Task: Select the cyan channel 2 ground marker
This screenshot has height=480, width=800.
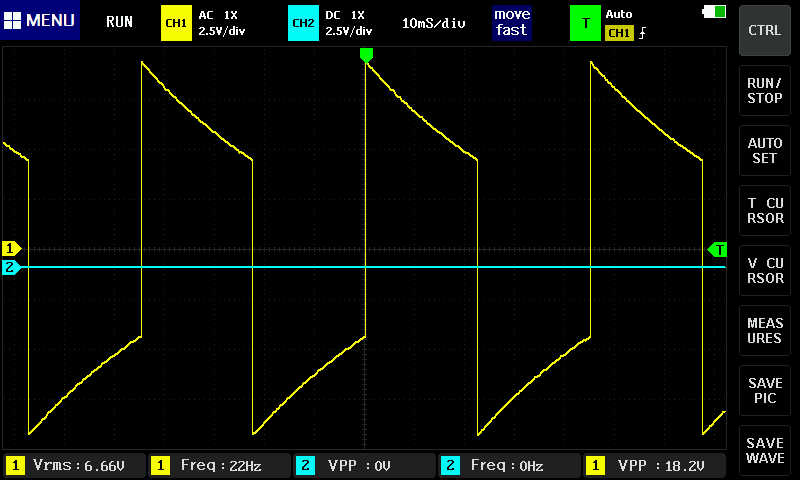Action: point(11,267)
